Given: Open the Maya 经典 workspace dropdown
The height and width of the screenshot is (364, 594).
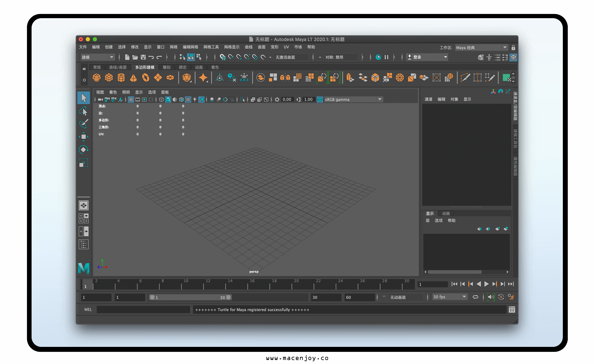Looking at the screenshot, I should (481, 47).
